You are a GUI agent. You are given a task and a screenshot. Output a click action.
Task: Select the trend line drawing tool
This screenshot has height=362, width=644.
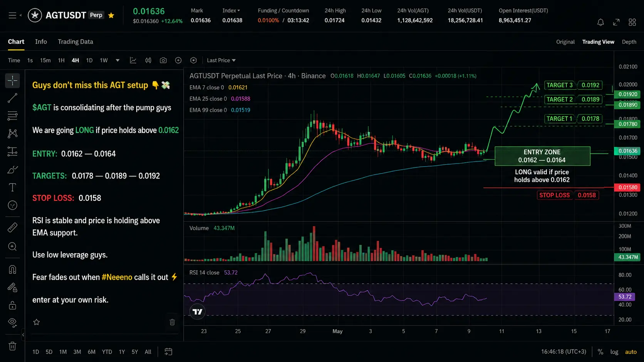(12, 98)
